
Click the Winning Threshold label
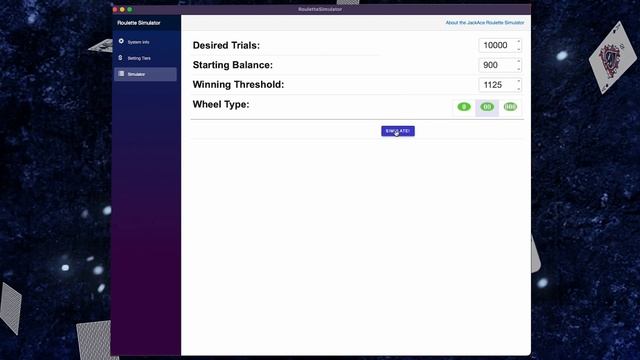point(238,84)
